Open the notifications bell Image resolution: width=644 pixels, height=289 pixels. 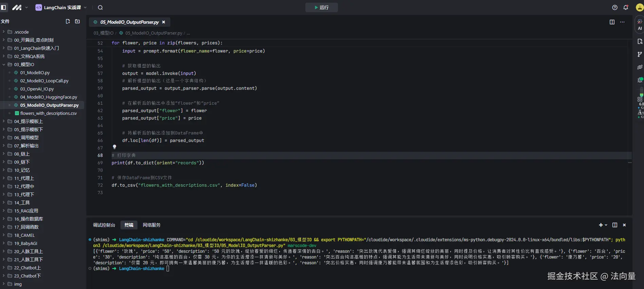coord(626,7)
